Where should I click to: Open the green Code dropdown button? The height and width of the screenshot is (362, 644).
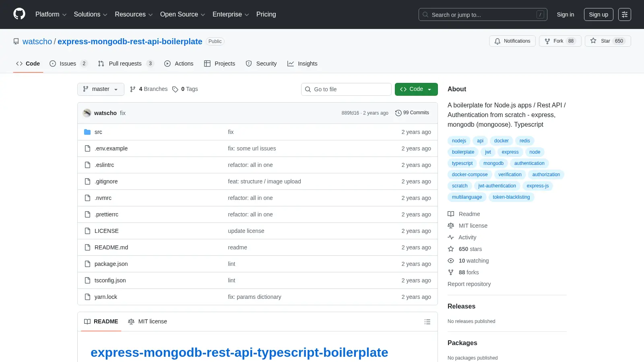(416, 89)
